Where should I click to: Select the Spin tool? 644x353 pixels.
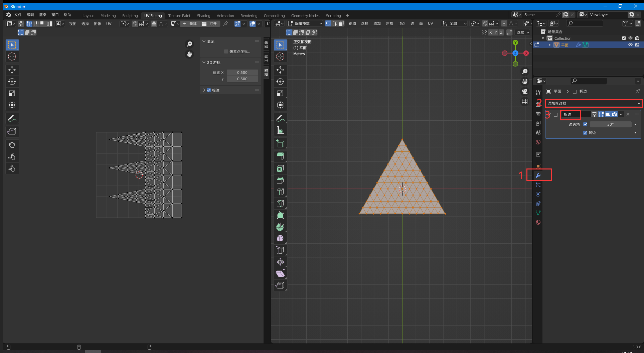click(x=280, y=227)
